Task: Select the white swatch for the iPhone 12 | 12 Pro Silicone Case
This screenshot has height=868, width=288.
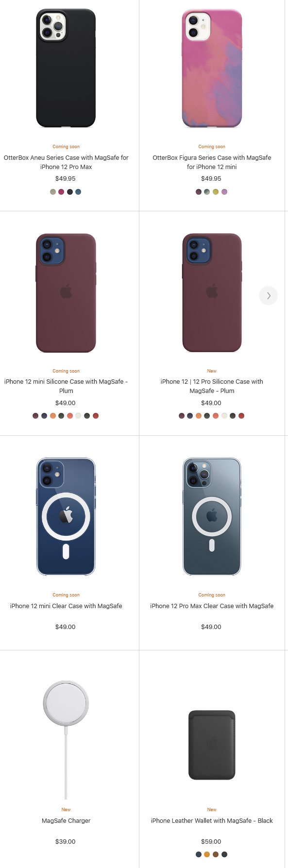Action: coord(224,416)
